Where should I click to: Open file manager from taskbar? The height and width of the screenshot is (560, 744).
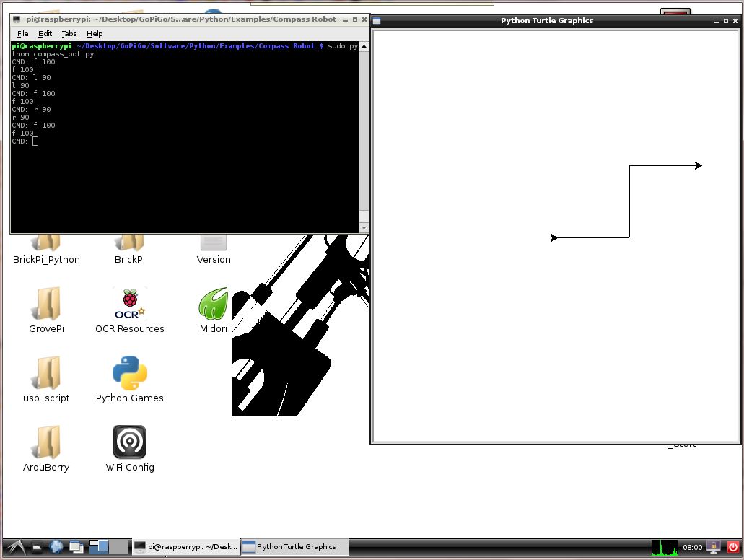click(x=37, y=547)
